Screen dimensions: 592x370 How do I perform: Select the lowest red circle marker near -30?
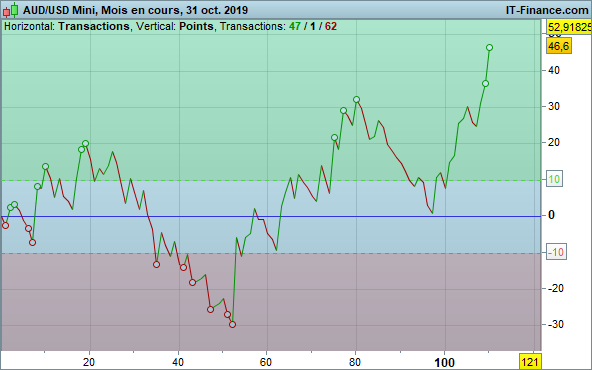coord(233,324)
